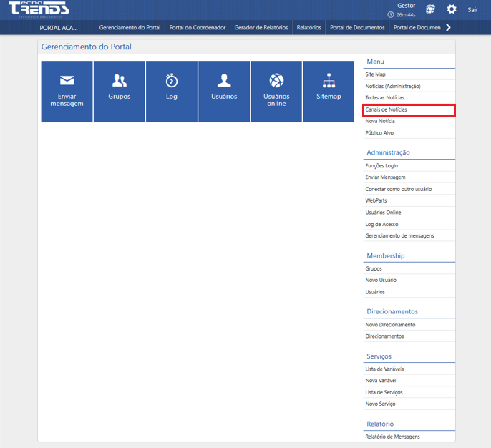The height and width of the screenshot is (448, 491).
Task: Click the TecnoTrends logo
Action: click(x=39, y=9)
